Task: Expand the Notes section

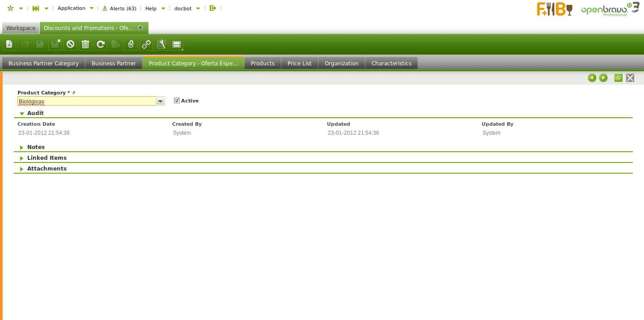Action: pos(22,147)
